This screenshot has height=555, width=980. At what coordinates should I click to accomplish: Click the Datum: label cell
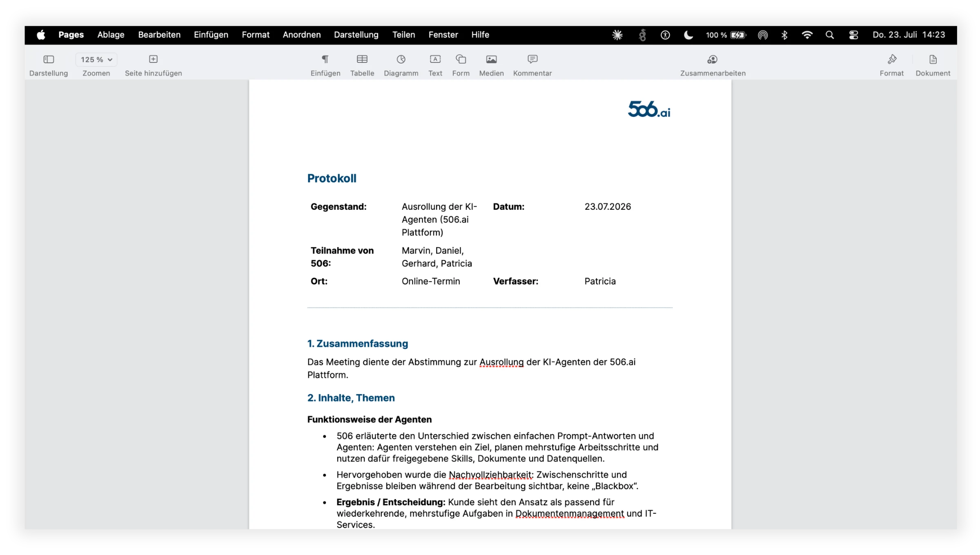click(x=508, y=206)
